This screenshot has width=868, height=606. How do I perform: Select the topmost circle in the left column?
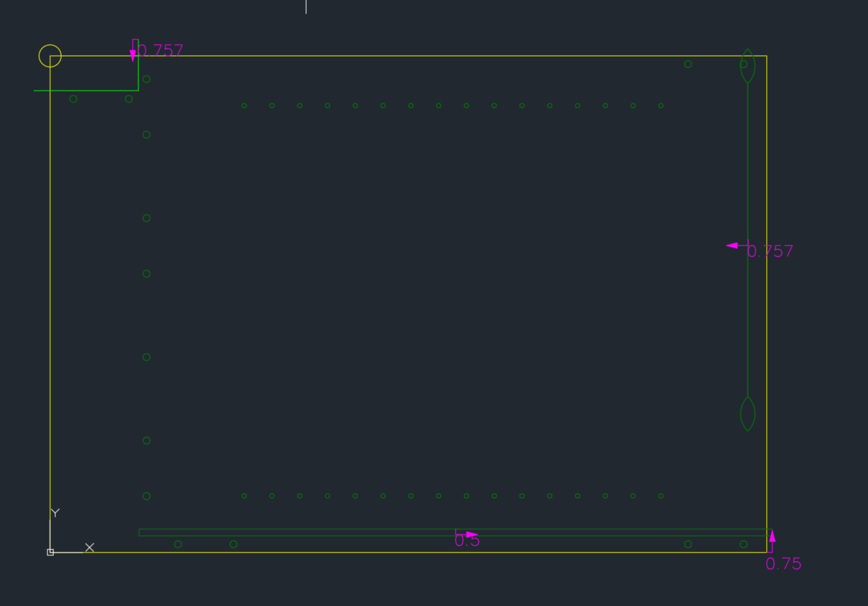146,79
